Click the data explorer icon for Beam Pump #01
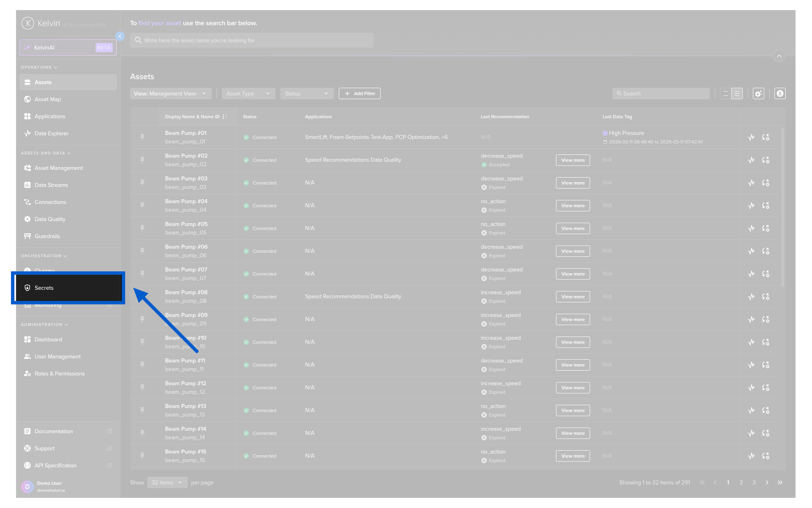 click(751, 137)
